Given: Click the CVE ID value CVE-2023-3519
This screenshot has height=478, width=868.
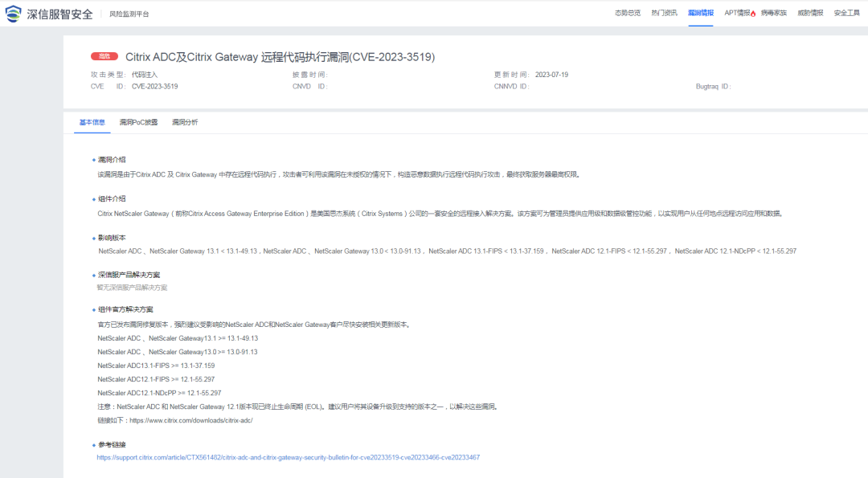Looking at the screenshot, I should point(154,86).
